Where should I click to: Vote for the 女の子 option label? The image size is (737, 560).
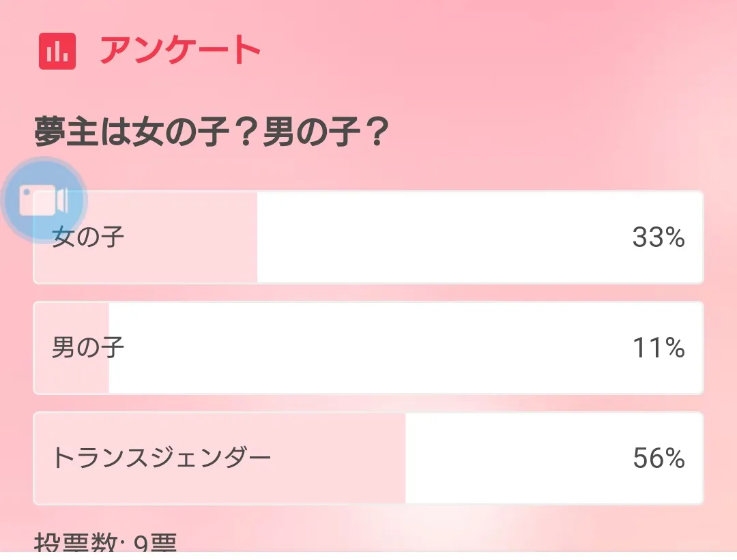click(89, 238)
